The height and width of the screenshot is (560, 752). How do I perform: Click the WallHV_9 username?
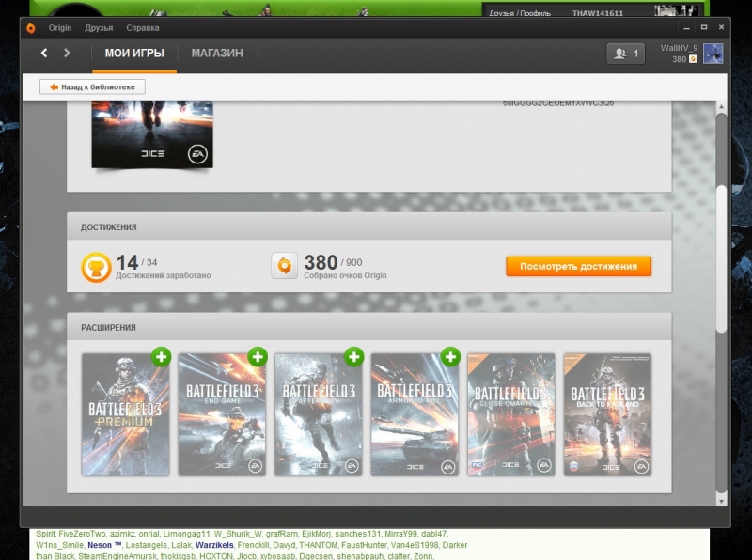[679, 48]
